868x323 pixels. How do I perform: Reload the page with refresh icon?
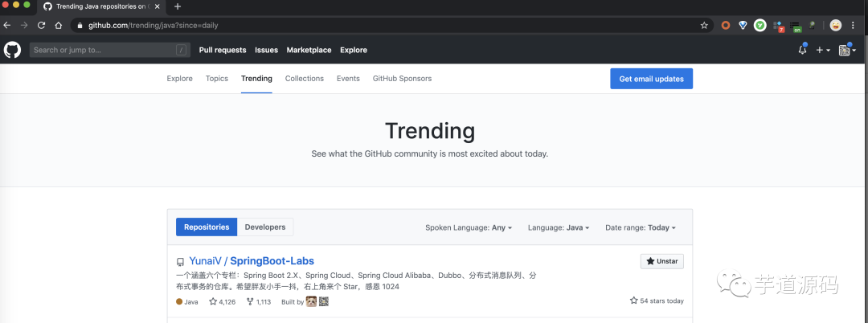click(41, 25)
